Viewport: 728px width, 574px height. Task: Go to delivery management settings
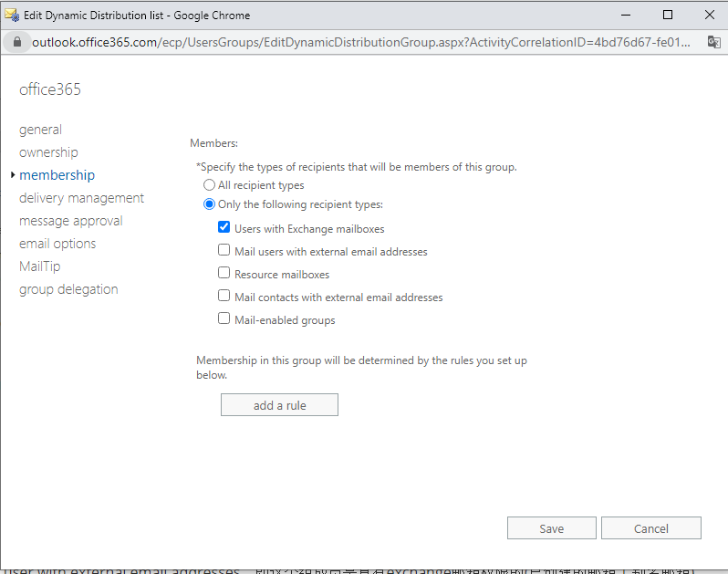[81, 198]
